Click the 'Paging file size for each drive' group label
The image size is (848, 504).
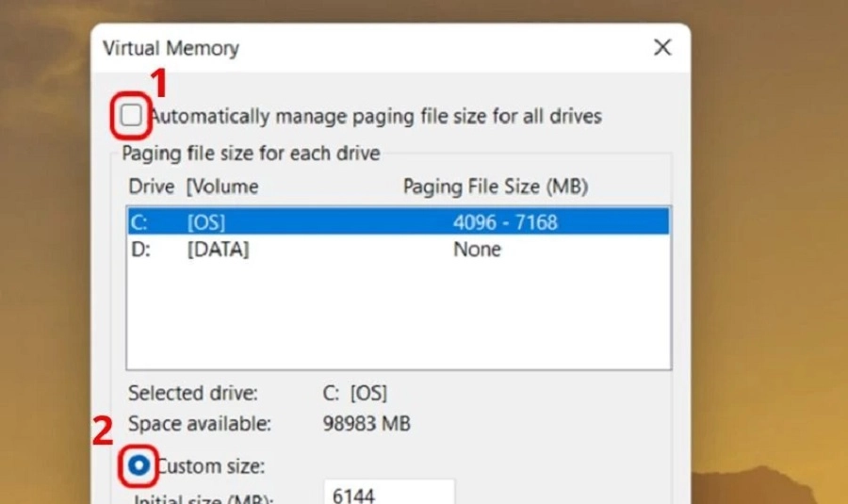pos(251,153)
